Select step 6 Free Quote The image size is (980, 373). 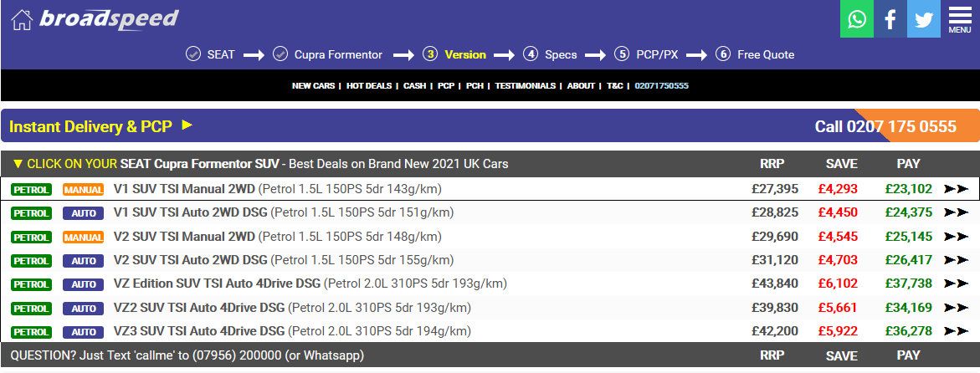coord(755,54)
